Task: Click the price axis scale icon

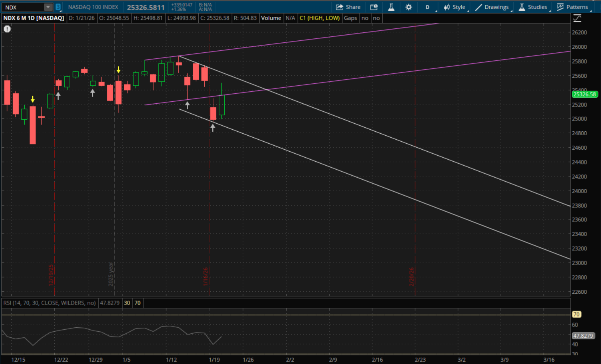Action: point(577,18)
